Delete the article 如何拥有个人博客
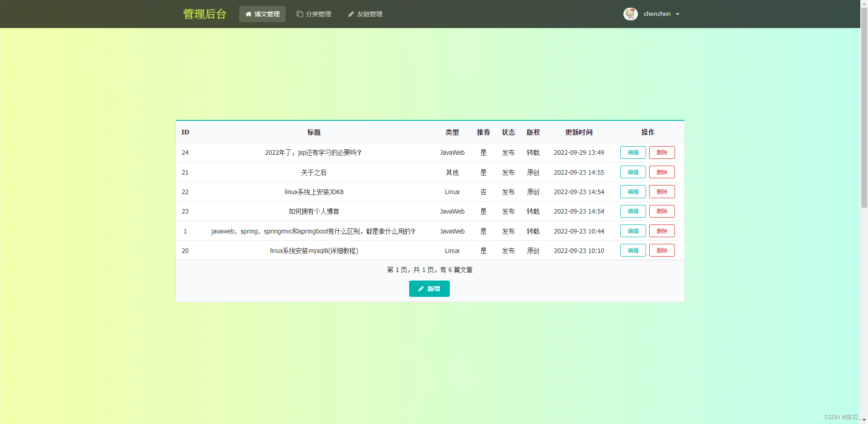 pos(662,211)
